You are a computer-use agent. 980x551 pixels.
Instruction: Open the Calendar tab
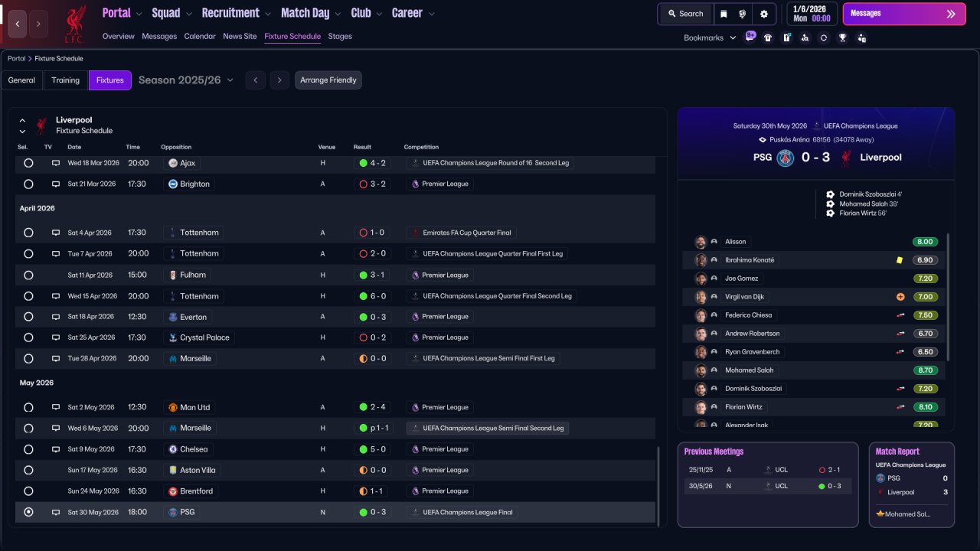point(200,36)
